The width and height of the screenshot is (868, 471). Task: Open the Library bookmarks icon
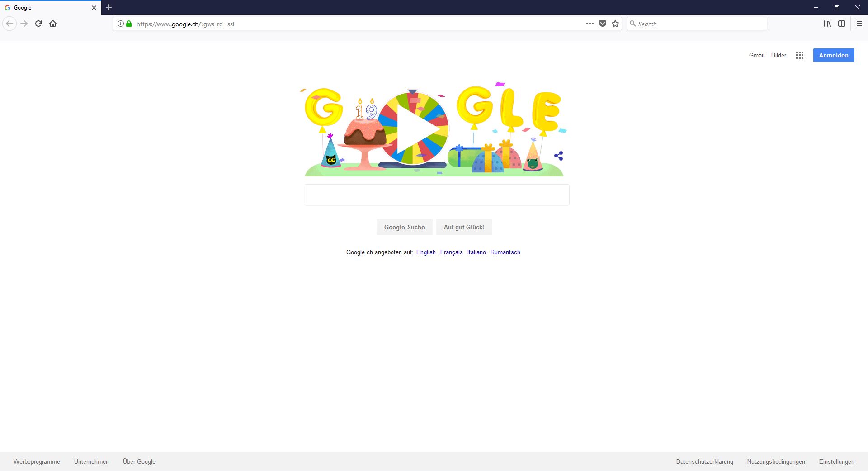[x=827, y=24]
